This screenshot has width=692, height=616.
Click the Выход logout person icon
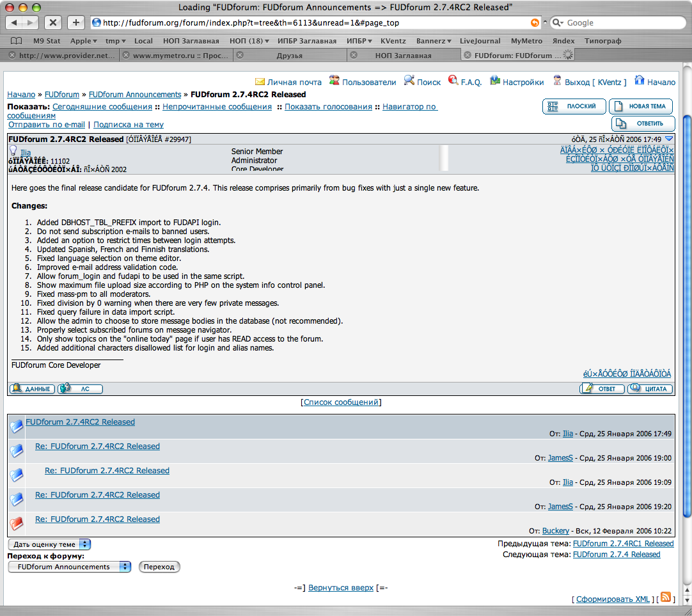tap(557, 81)
